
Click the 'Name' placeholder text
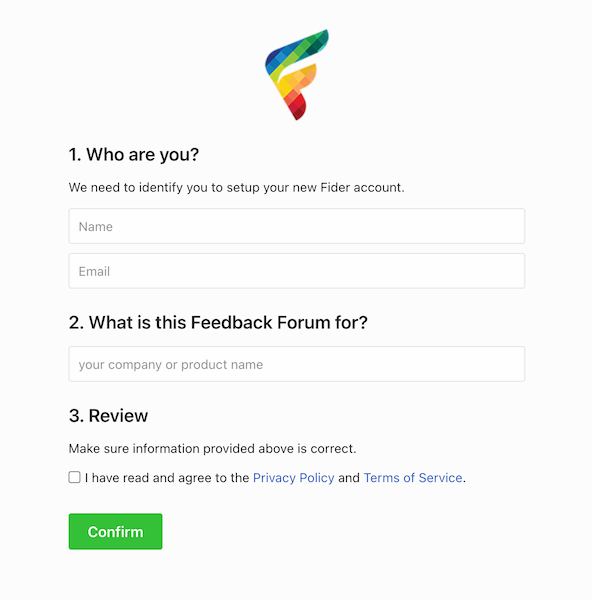click(96, 227)
